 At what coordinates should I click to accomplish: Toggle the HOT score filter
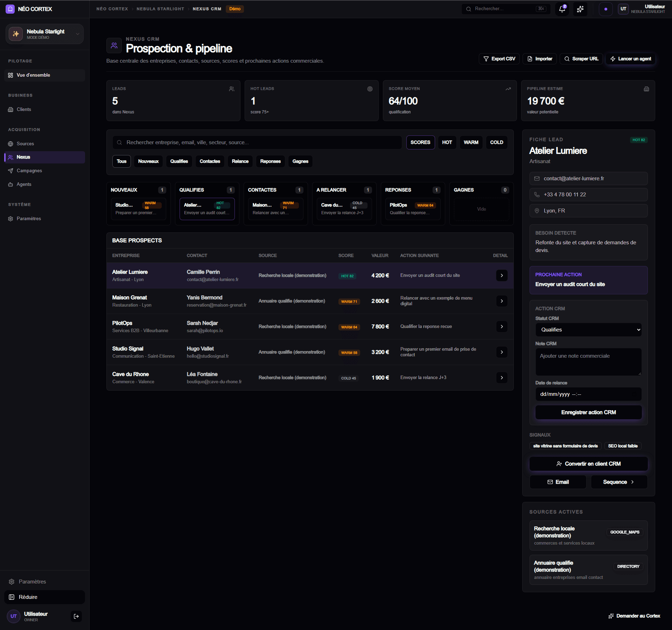(x=447, y=142)
